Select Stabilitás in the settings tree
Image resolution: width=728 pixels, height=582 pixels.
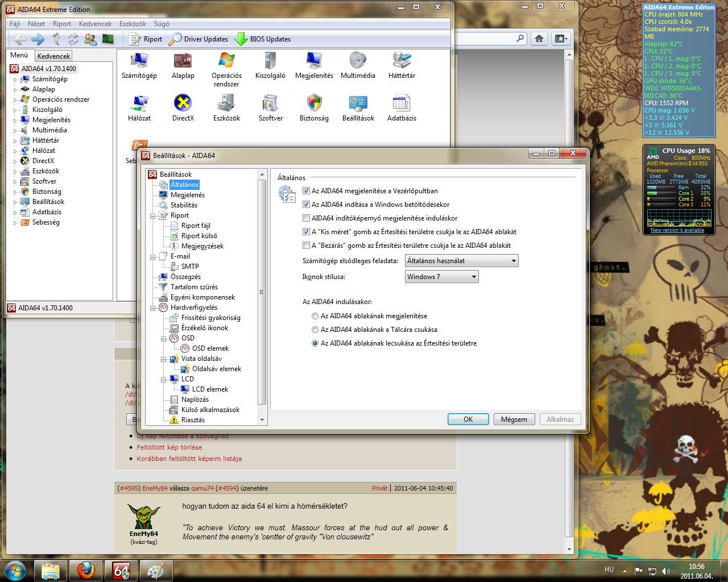[x=184, y=205]
